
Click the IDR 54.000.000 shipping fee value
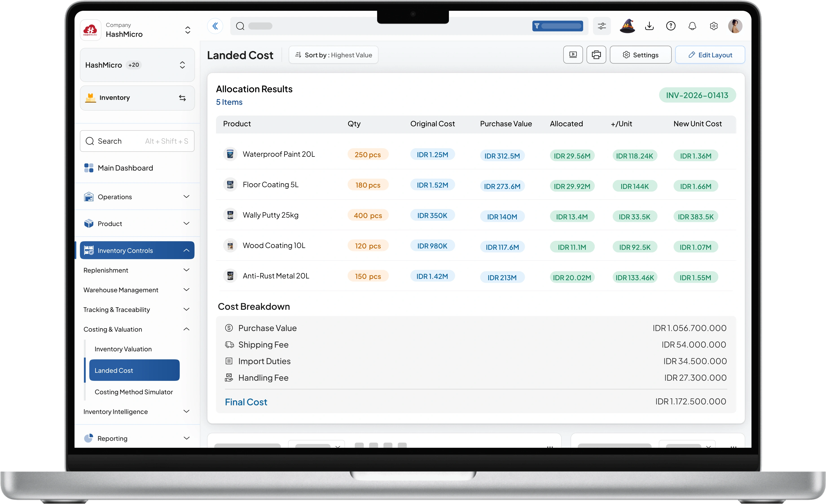(694, 345)
